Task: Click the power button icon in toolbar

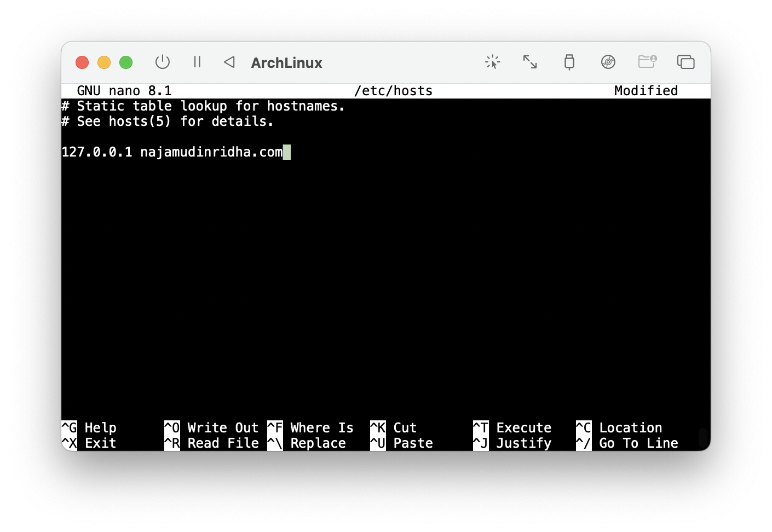Action: (163, 62)
